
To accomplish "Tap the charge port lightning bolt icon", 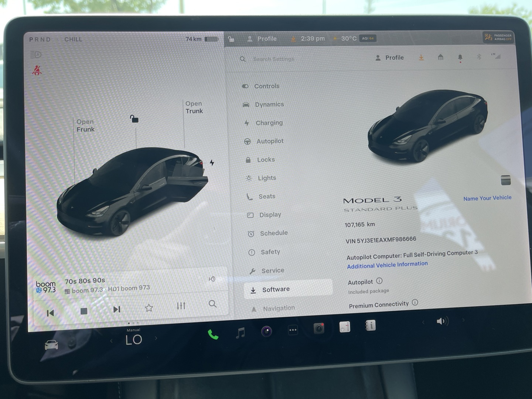I will (x=212, y=163).
